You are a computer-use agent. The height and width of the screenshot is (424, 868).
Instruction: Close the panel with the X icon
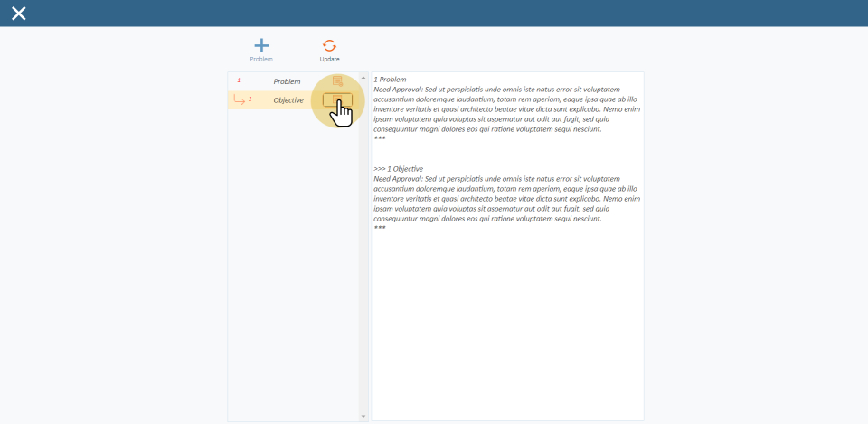pos(18,13)
